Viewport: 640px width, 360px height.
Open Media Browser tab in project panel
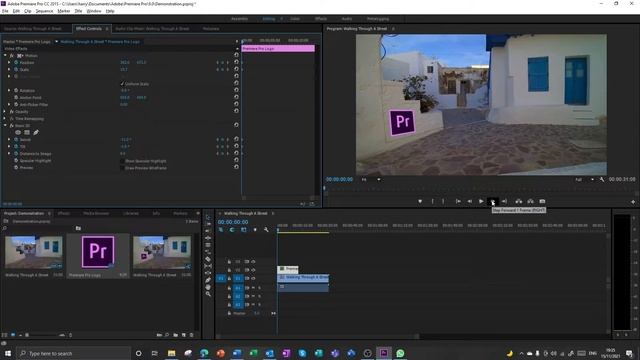96,213
